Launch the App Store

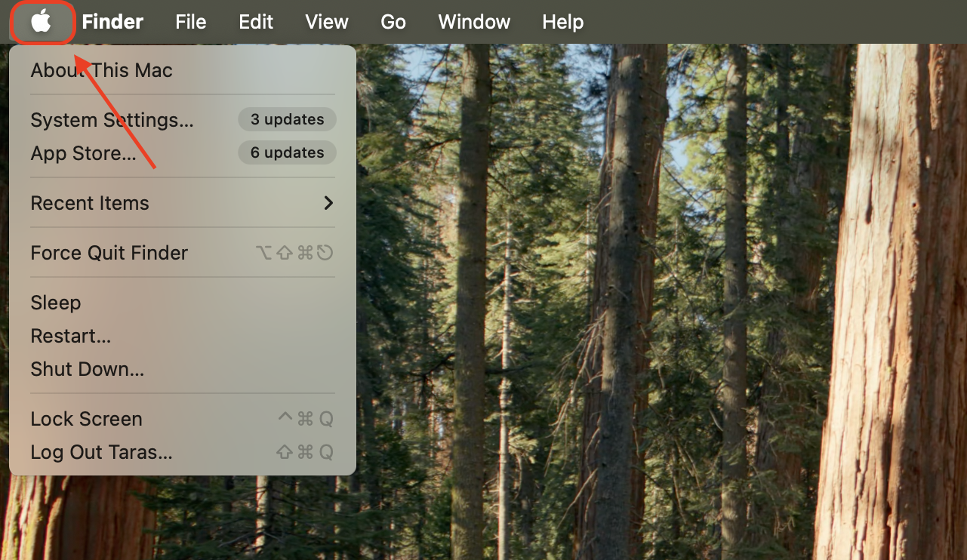tap(84, 152)
